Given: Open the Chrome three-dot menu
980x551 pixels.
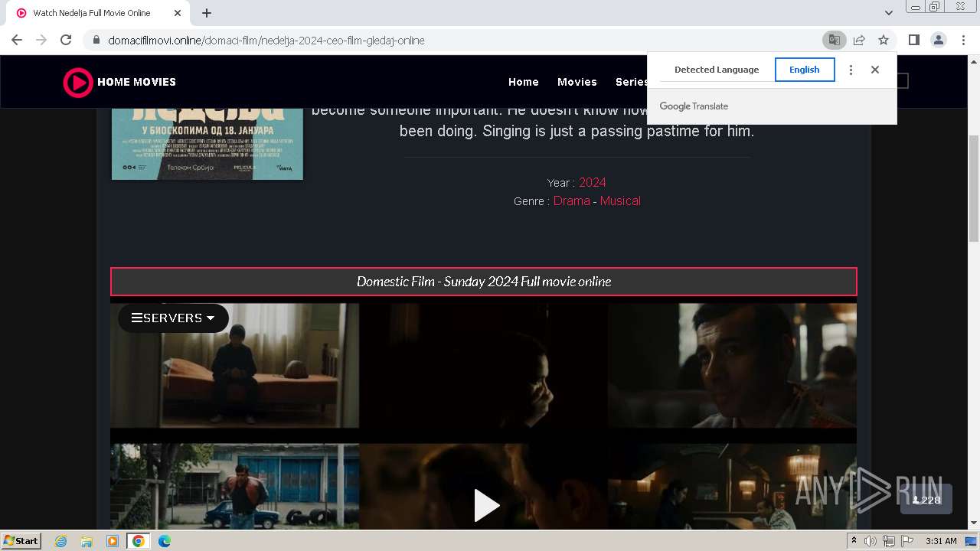Looking at the screenshot, I should click(963, 40).
